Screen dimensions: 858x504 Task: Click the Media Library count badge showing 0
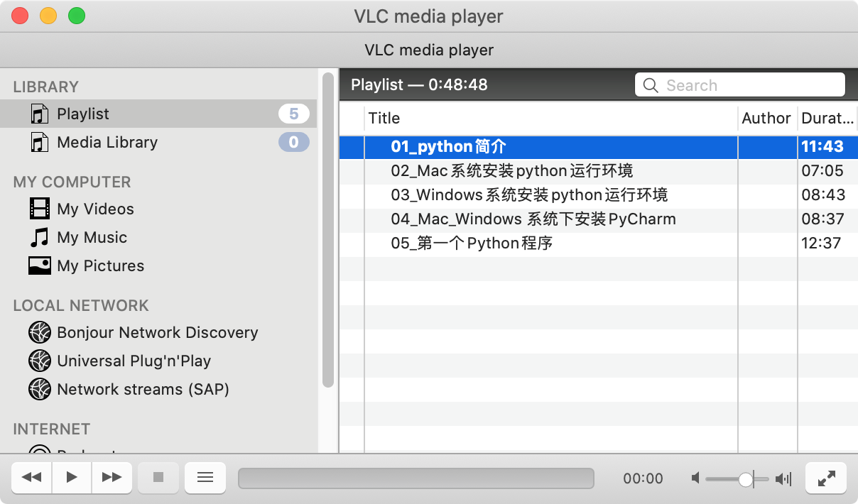tap(293, 142)
